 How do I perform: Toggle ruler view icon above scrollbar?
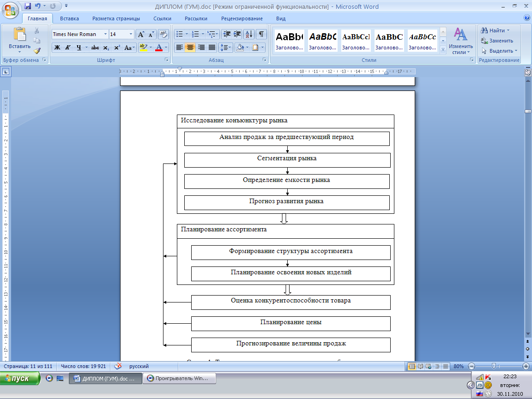pyautogui.click(x=527, y=72)
